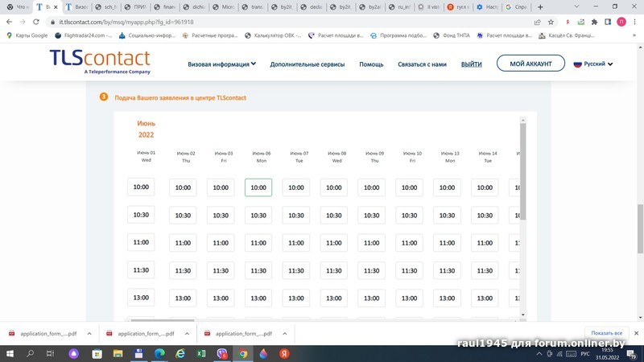Click РУС keyboard language indicator
This screenshot has height=362, width=644.
point(585,354)
